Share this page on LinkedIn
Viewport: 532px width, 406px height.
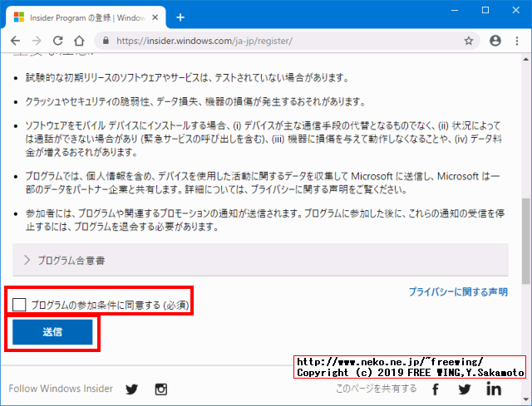(494, 389)
